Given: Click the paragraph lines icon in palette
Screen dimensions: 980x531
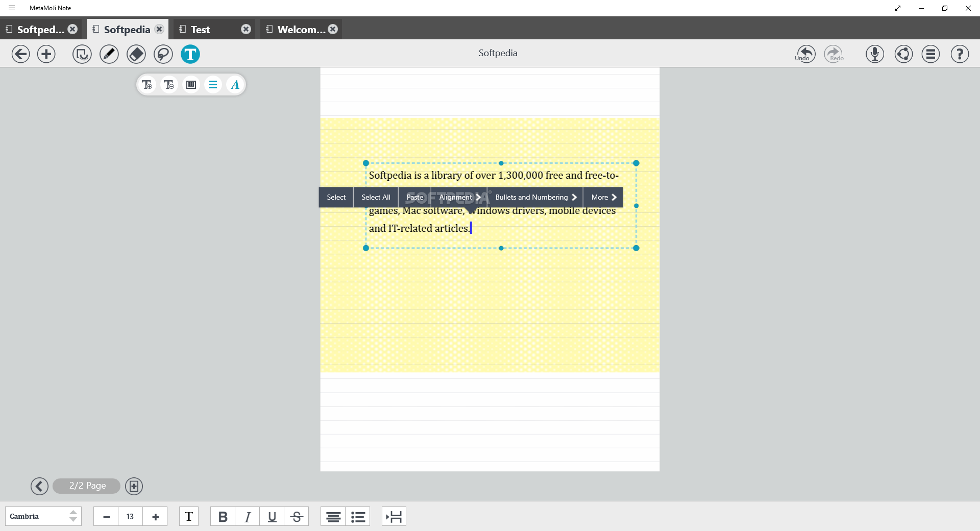Looking at the screenshot, I should click(213, 85).
